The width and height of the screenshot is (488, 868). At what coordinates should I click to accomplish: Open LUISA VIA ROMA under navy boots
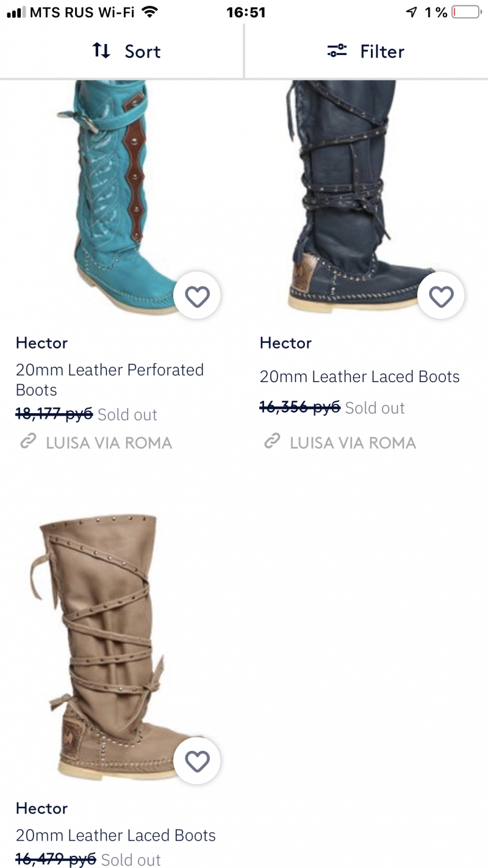pos(353,443)
